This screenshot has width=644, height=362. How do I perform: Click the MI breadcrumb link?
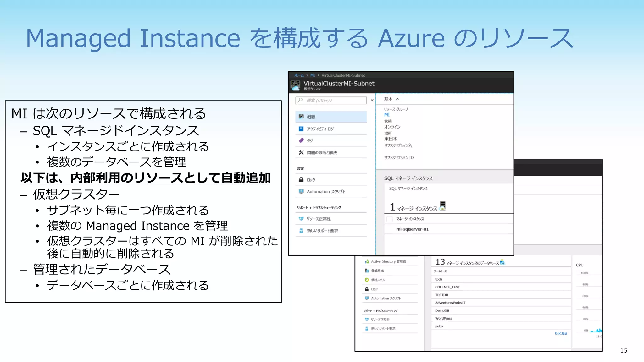click(x=313, y=75)
